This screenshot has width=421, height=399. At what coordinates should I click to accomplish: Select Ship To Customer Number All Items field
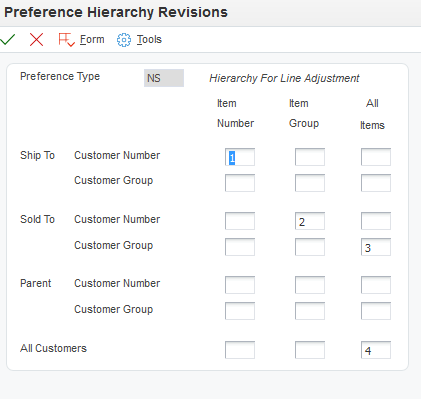point(376,157)
